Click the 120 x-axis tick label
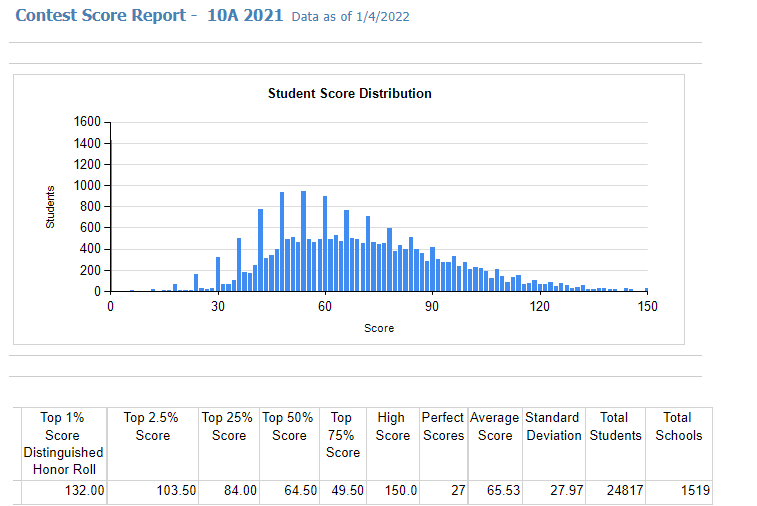This screenshot has height=506, width=757. coord(539,307)
